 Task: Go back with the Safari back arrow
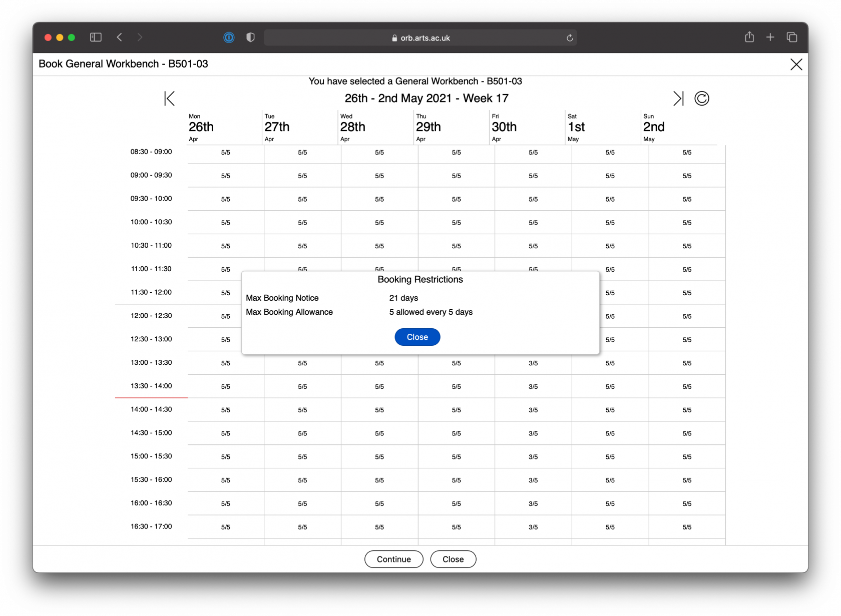pos(120,37)
